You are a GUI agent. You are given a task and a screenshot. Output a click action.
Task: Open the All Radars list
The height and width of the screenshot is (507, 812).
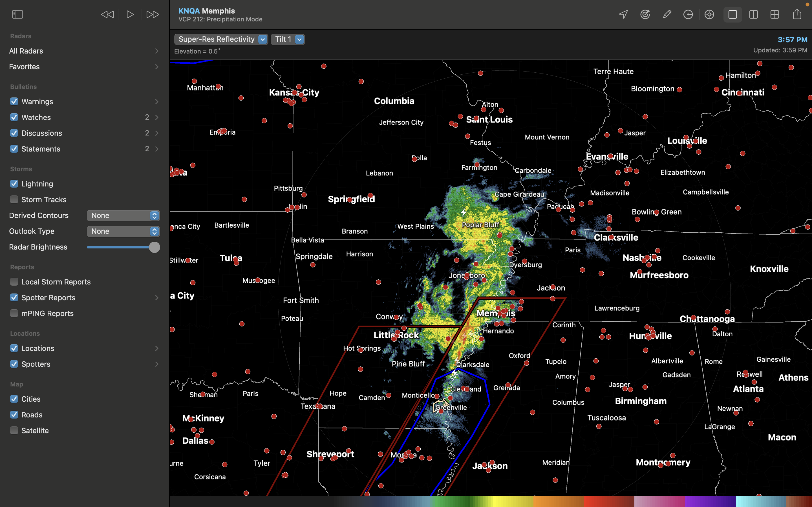click(x=84, y=51)
